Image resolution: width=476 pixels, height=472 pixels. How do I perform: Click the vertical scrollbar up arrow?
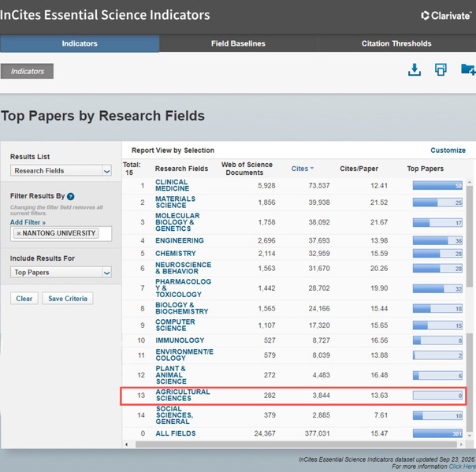[470, 182]
